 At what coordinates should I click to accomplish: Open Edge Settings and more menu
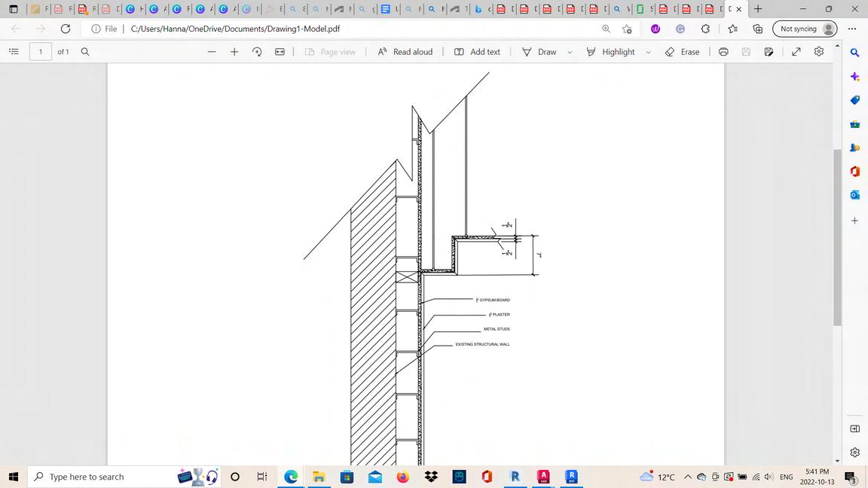pos(852,29)
